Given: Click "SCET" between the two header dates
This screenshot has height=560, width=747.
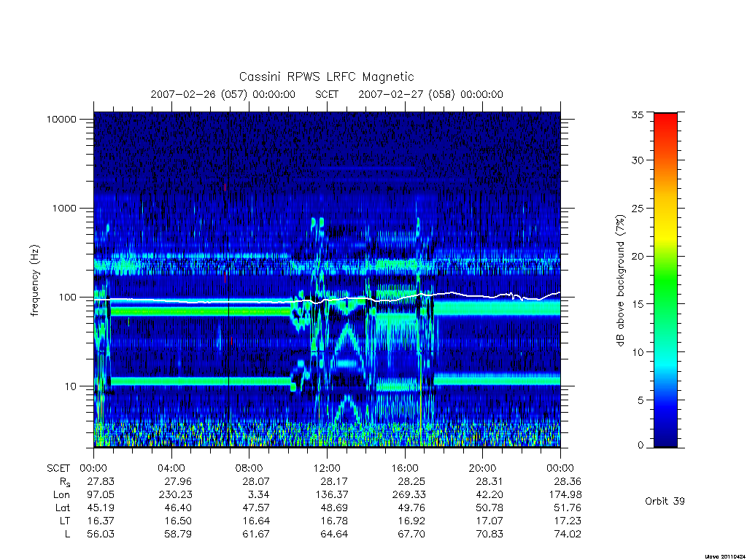Looking at the screenshot, I should coord(327,94).
